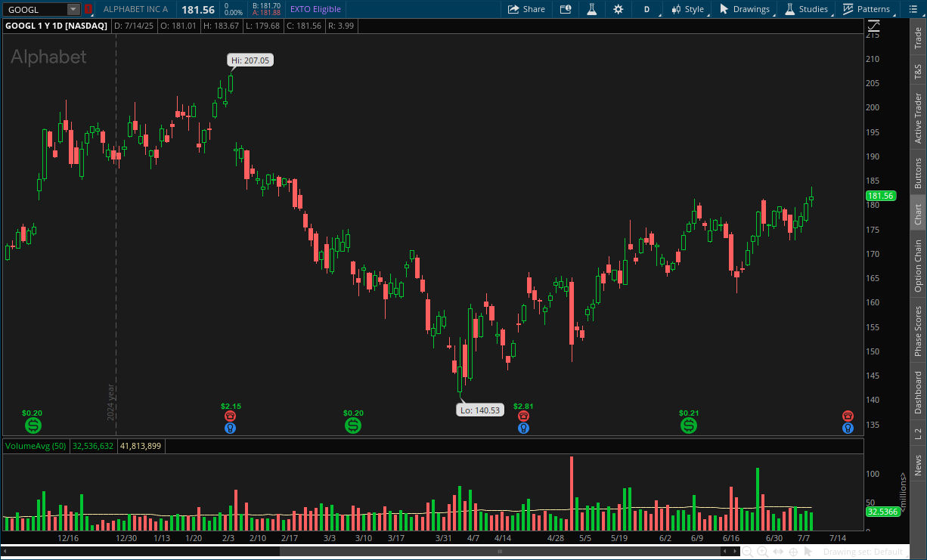Click the EXTO Eligible label

(x=315, y=9)
